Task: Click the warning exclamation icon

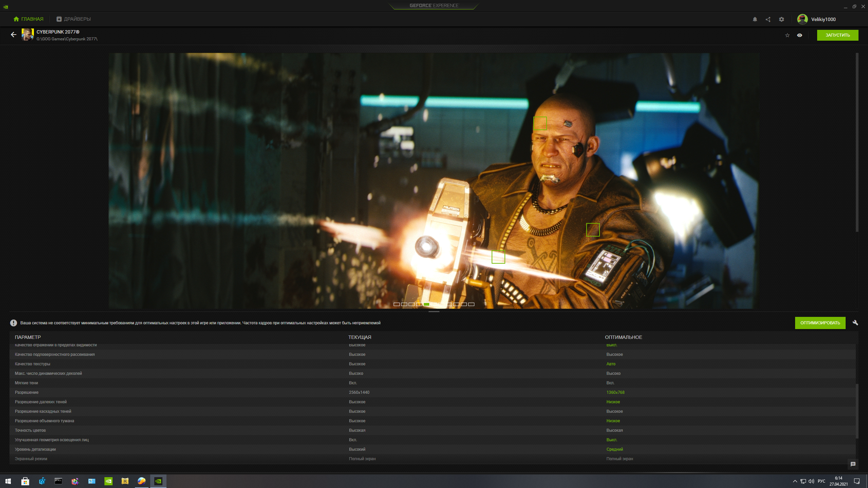Action: click(14, 323)
